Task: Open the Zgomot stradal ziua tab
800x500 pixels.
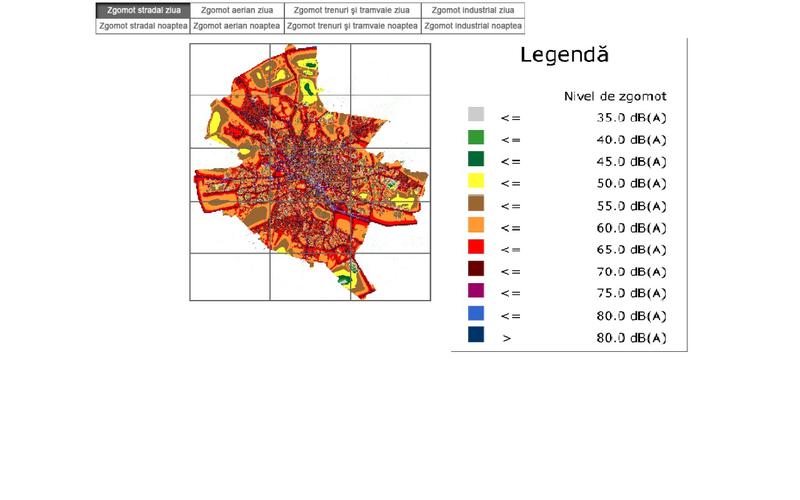Action: tap(143, 10)
